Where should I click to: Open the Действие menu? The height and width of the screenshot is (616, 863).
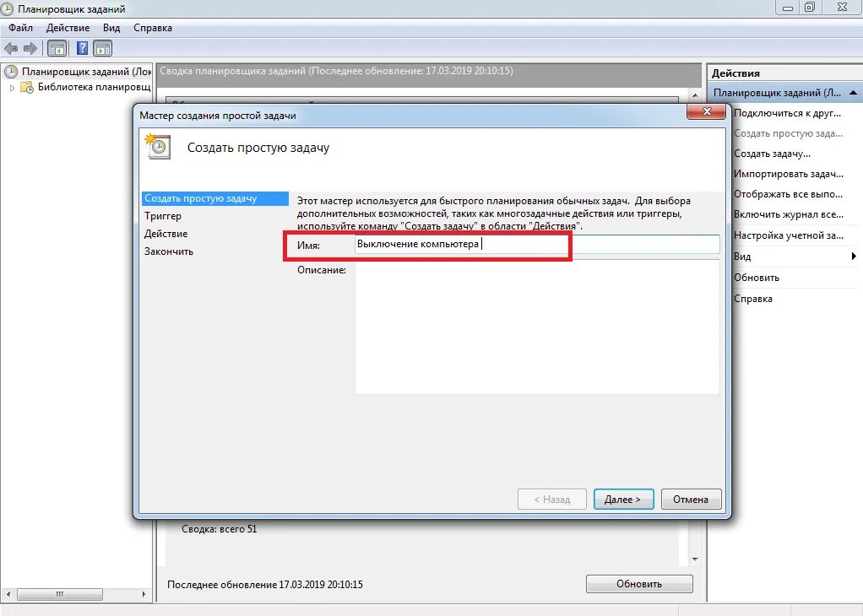click(68, 28)
